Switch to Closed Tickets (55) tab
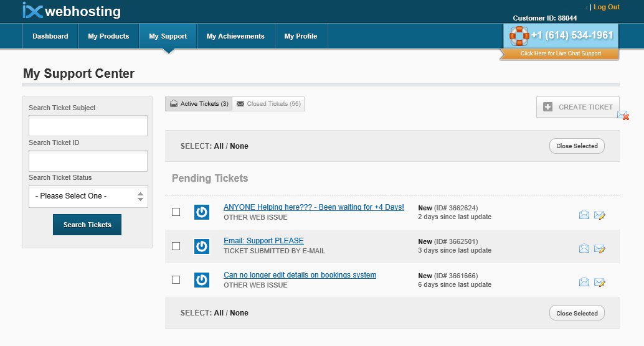 coord(268,104)
